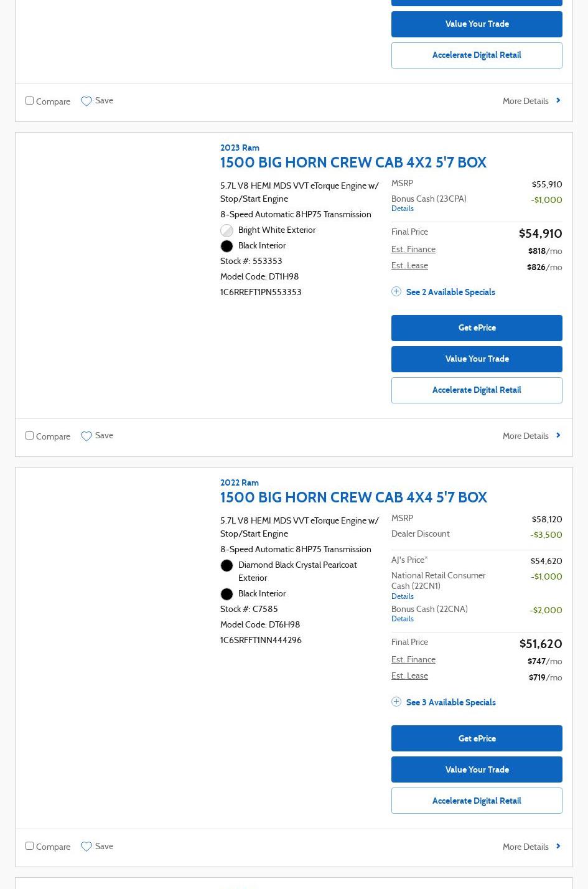The height and width of the screenshot is (889, 588).
Task: Click the plus icon beside See 3 Available Specials
Action: pos(396,702)
